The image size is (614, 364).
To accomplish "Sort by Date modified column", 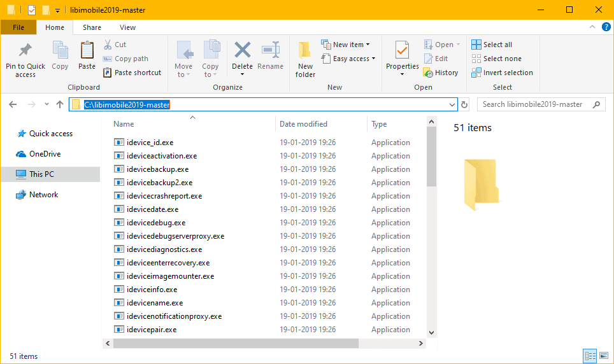I will pyautogui.click(x=303, y=124).
